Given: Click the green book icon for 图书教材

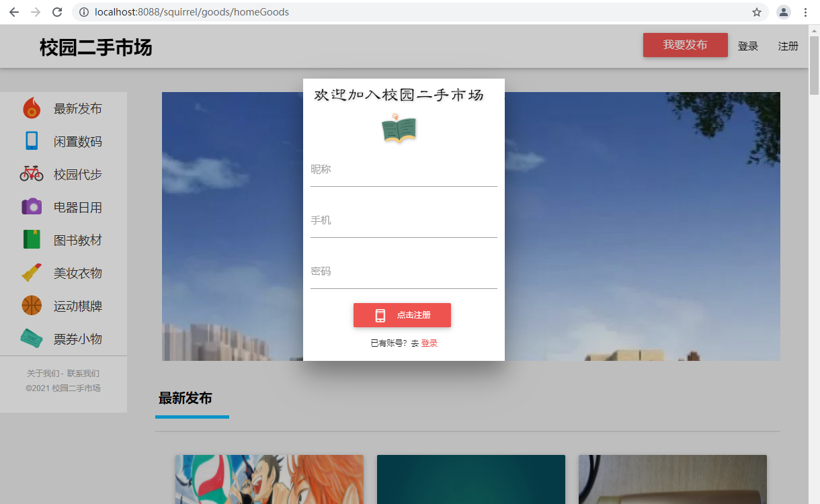Looking at the screenshot, I should pos(32,240).
